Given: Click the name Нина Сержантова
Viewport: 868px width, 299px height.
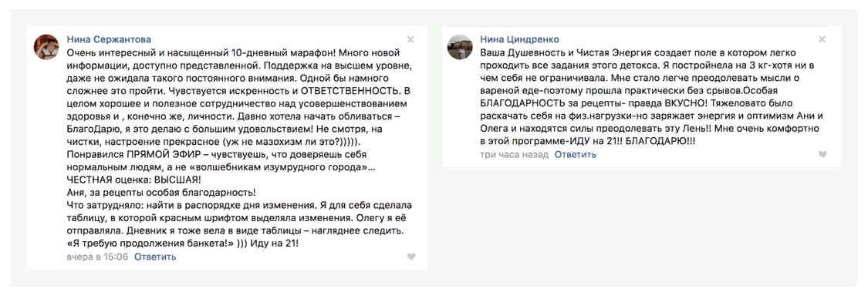Looking at the screenshot, I should (109, 39).
